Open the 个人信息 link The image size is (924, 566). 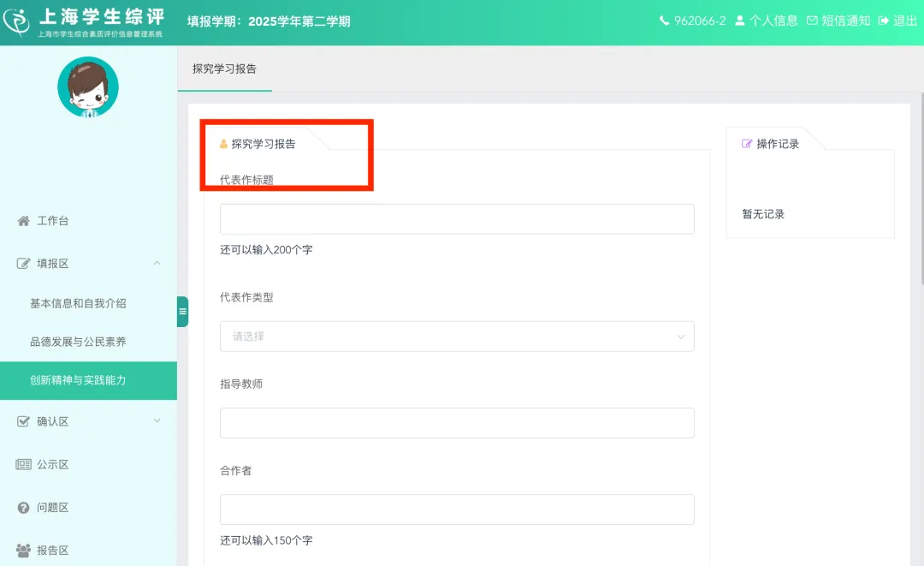pyautogui.click(x=773, y=21)
